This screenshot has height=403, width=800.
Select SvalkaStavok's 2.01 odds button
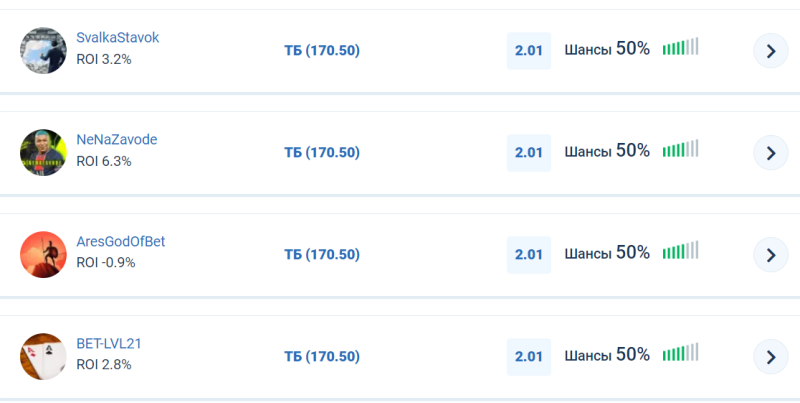[x=529, y=51]
